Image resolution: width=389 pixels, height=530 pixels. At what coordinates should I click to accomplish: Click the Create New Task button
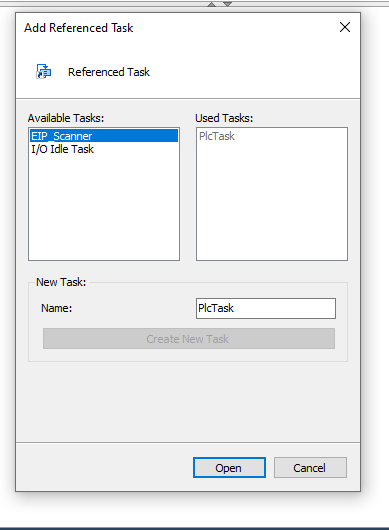[x=189, y=339]
